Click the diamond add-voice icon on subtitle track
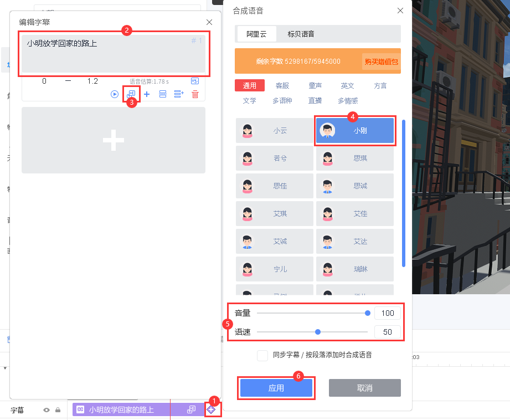This screenshot has width=510, height=420. coord(212,409)
